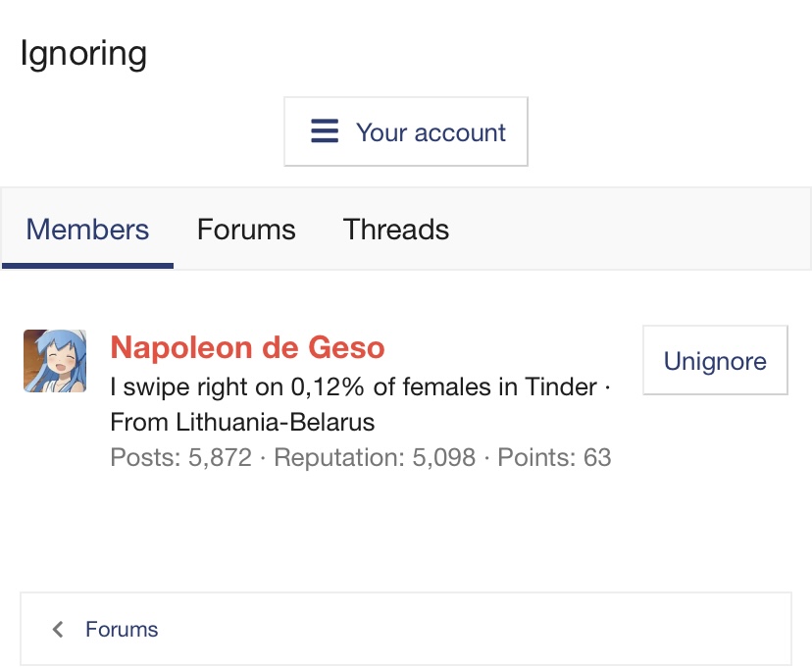Image resolution: width=812 pixels, height=668 pixels.
Task: Click the Ignoring page heading
Action: (83, 53)
